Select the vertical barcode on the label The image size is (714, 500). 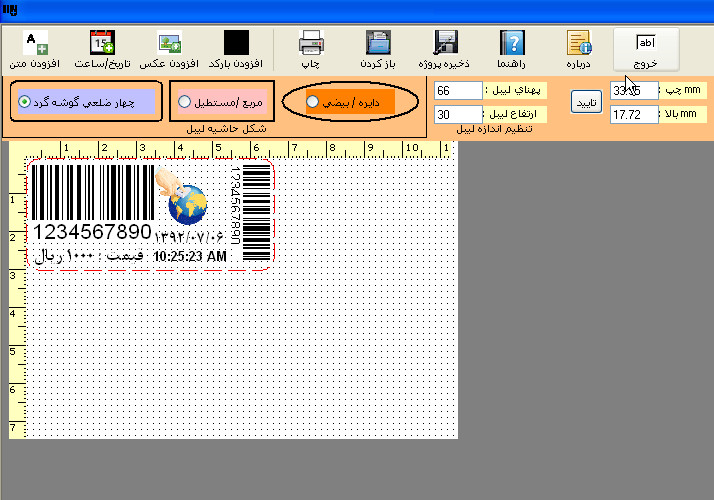tap(256, 212)
